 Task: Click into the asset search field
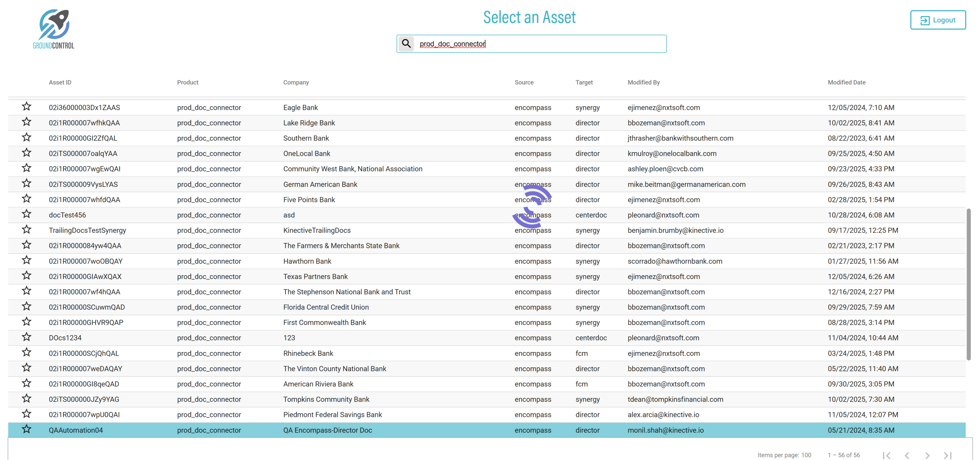point(540,44)
